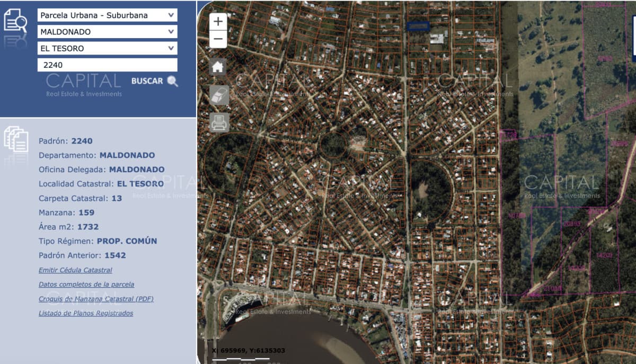The image size is (636, 364).
Task: Click the X, Y coordinates readout
Action: pos(249,350)
